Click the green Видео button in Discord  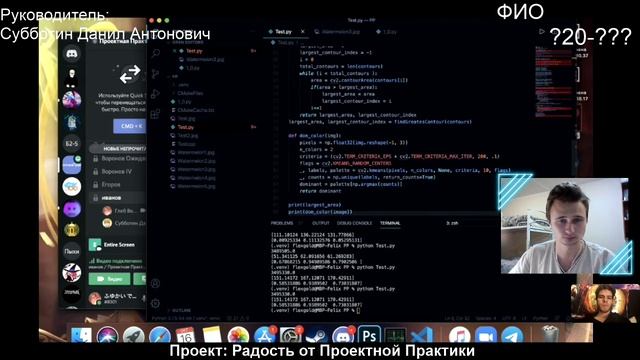click(x=109, y=279)
